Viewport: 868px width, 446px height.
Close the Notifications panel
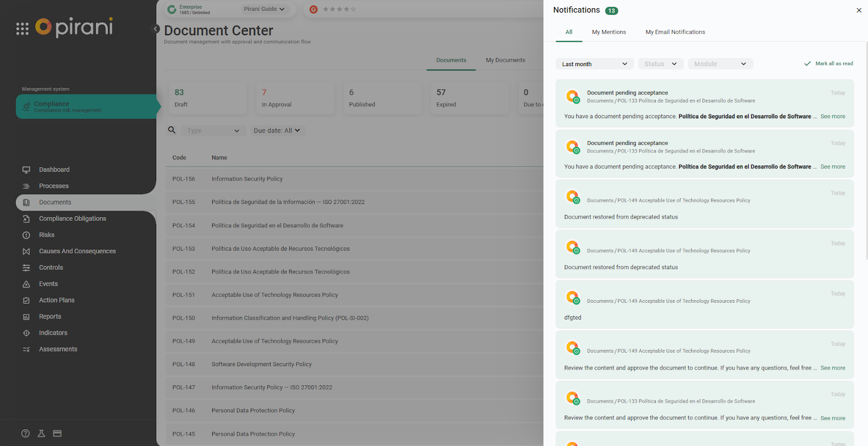coord(859,10)
